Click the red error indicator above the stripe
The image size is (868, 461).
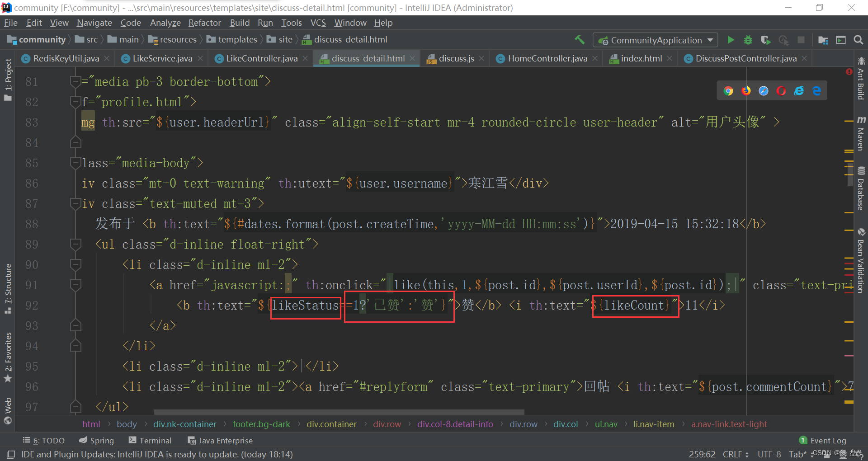[x=849, y=72]
